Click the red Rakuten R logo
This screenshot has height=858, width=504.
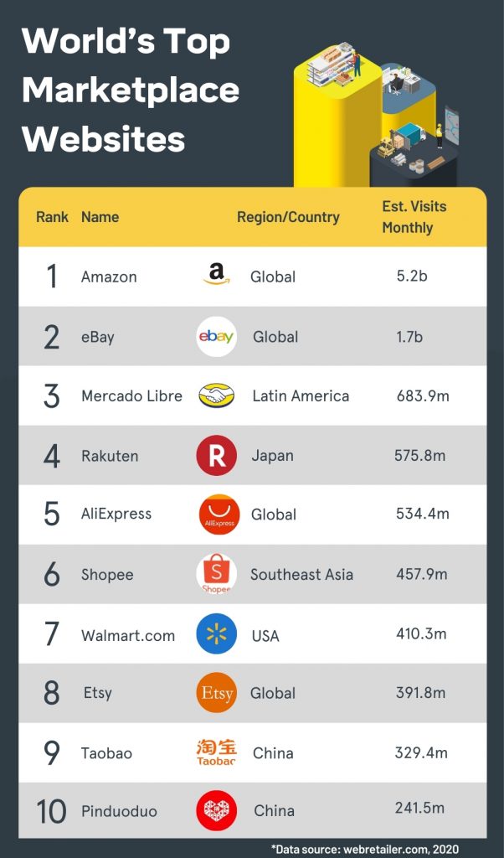click(x=216, y=456)
